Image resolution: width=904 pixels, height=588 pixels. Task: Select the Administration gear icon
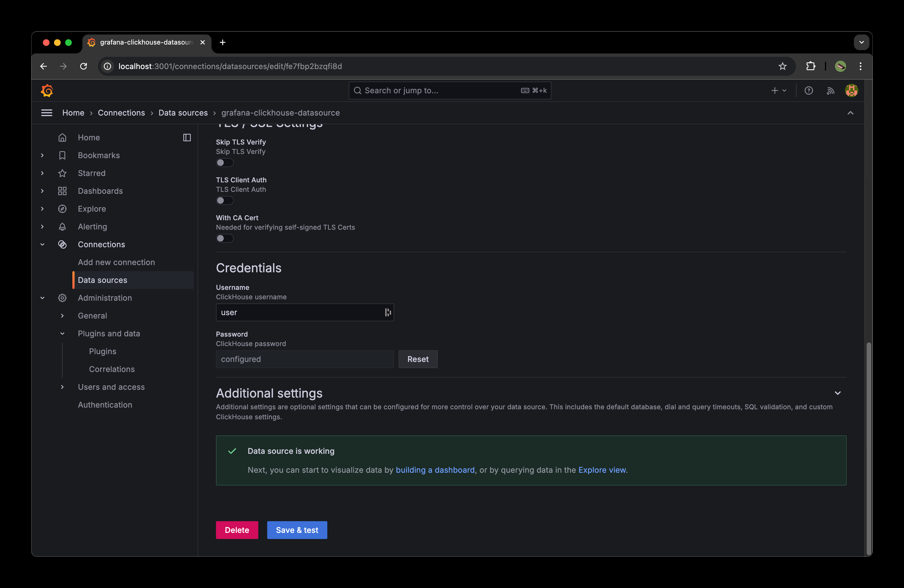pyautogui.click(x=63, y=298)
